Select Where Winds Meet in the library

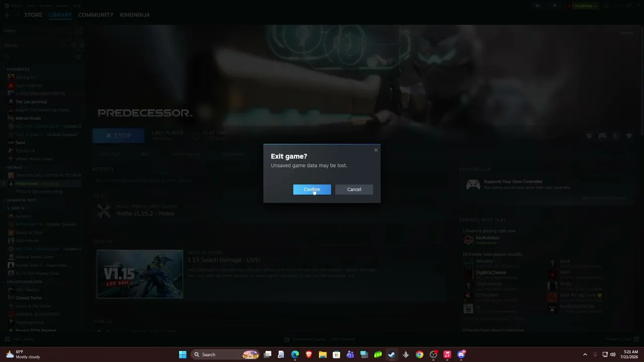tap(34, 159)
